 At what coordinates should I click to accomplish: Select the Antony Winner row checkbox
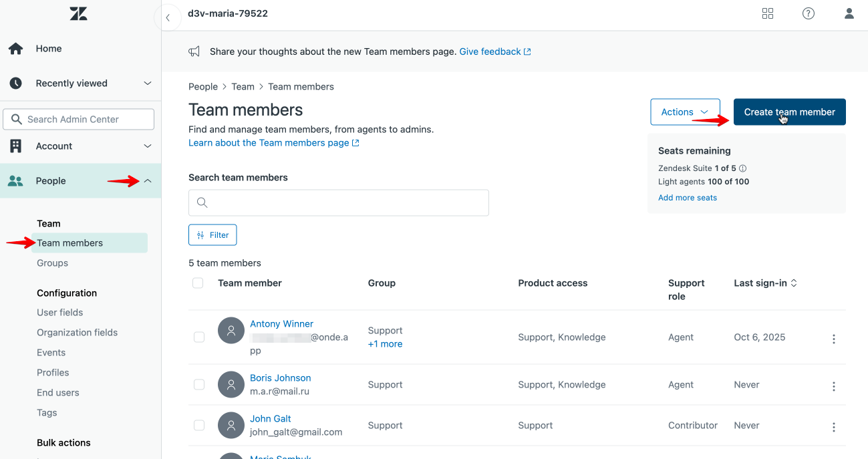click(x=199, y=337)
